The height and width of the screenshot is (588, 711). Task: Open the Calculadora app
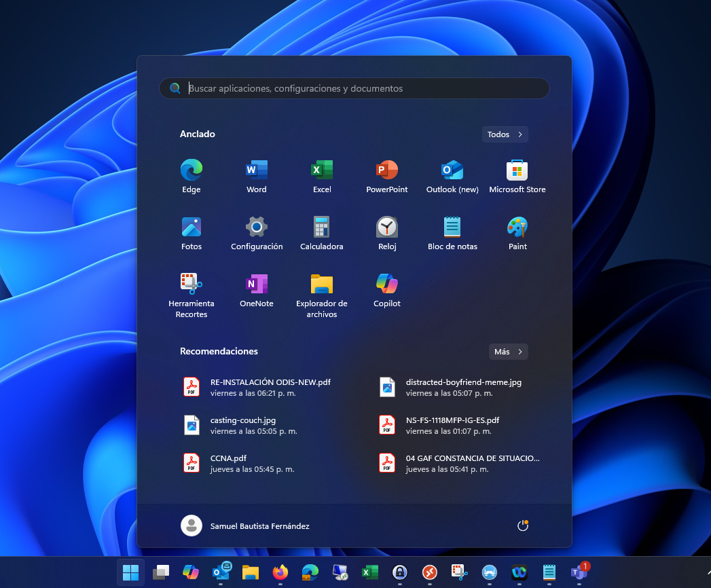322,233
